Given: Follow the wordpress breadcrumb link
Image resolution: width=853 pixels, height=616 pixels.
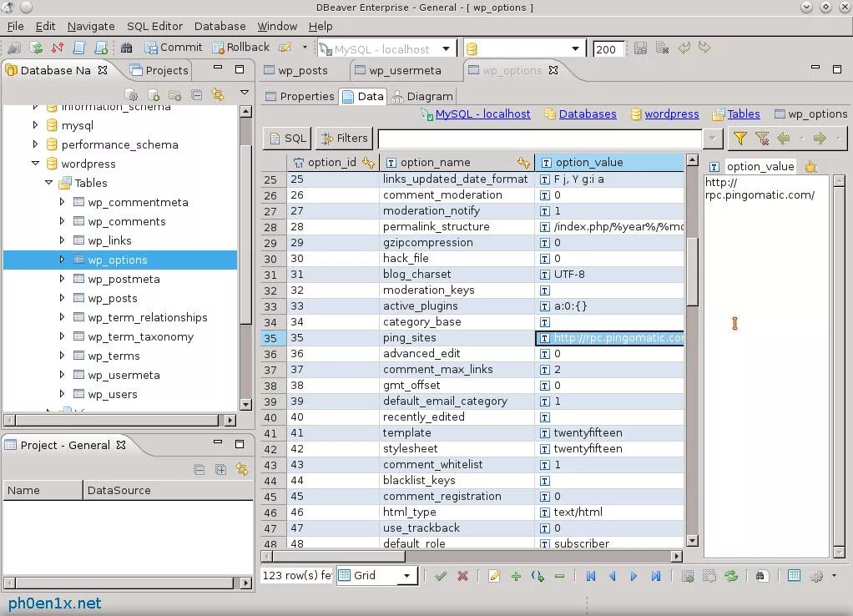Looking at the screenshot, I should click(671, 114).
